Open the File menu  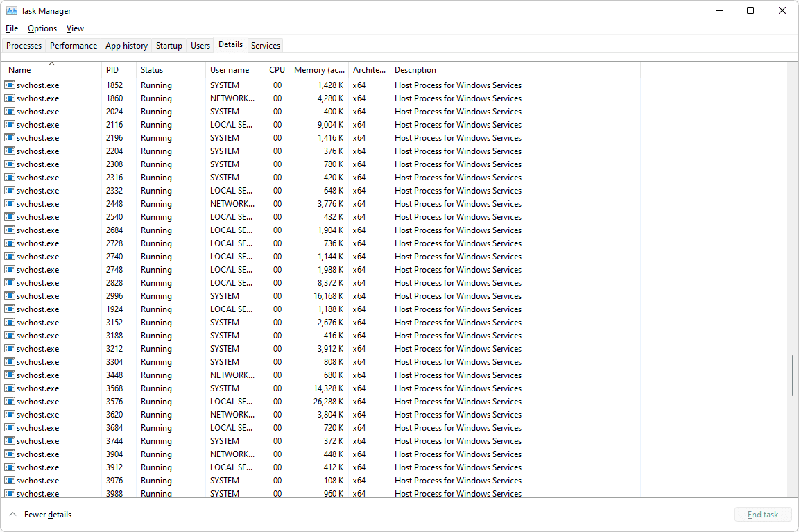(x=12, y=28)
